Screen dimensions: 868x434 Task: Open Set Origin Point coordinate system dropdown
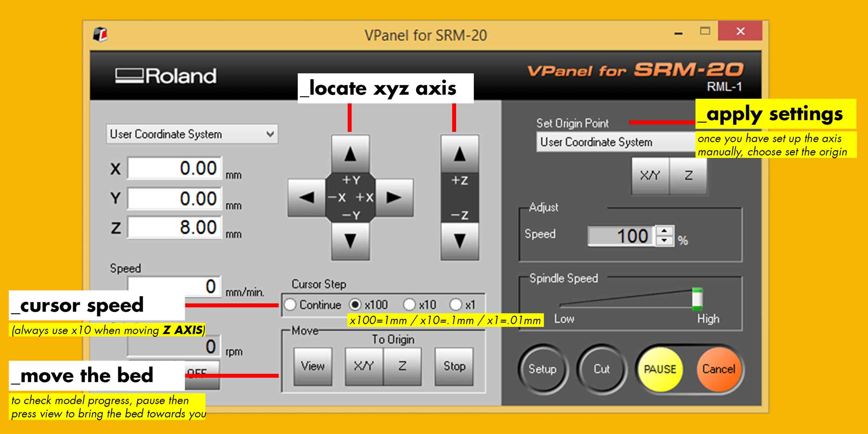615,142
